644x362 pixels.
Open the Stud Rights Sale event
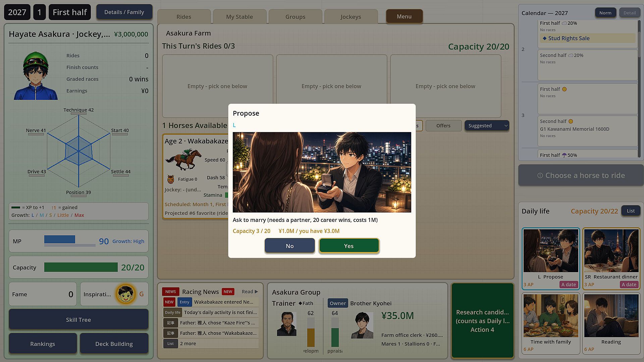tap(588, 38)
